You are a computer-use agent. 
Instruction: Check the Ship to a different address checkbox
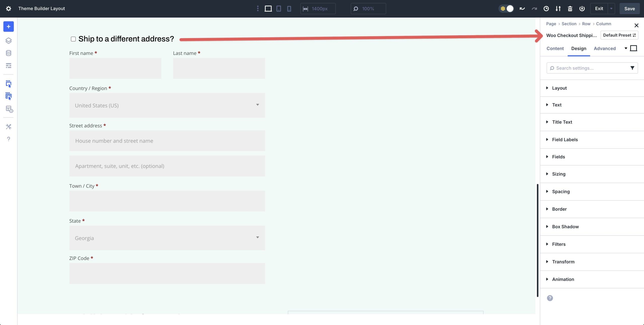click(73, 39)
